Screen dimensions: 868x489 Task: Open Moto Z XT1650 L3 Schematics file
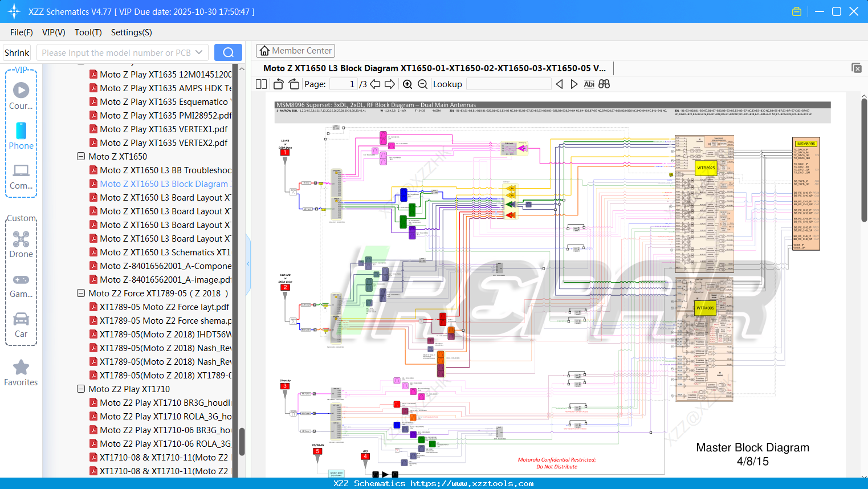tap(165, 252)
